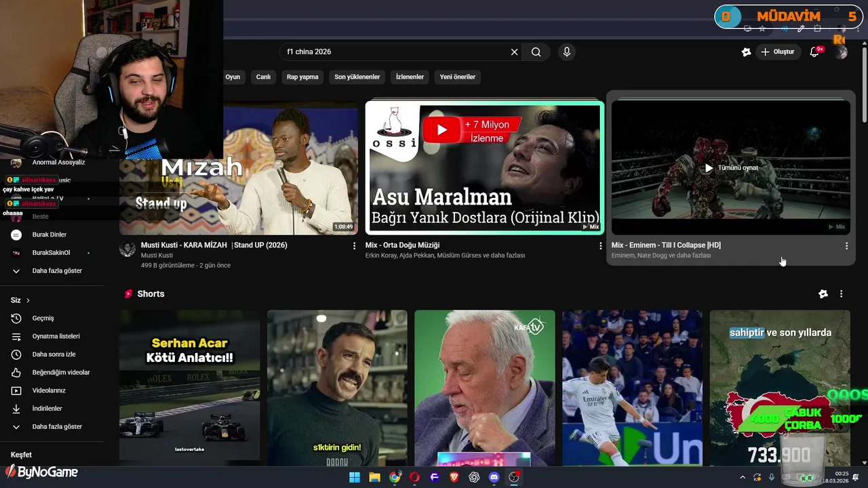Open Brave browser from the taskbar
Screen dimensions: 868x488
tap(454, 477)
